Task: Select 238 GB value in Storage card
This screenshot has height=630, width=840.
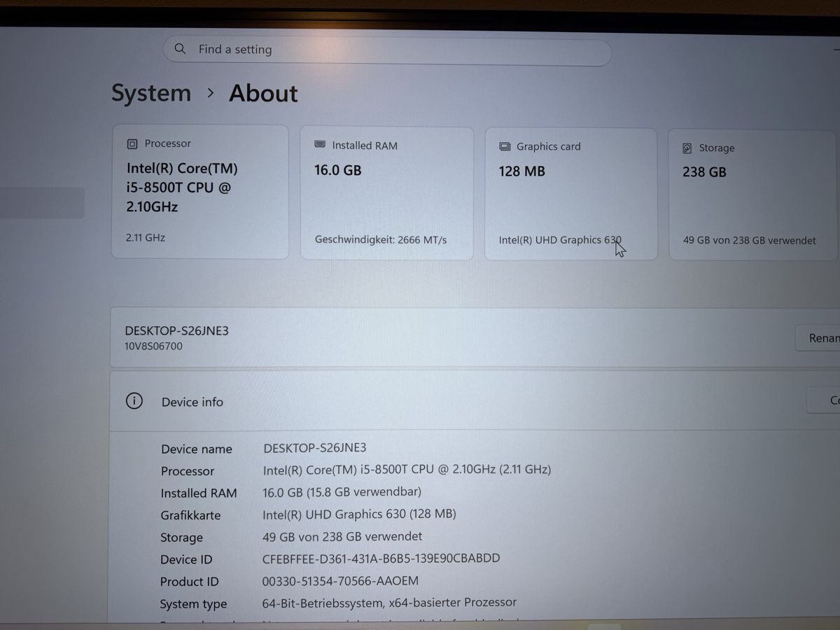Action: [x=704, y=172]
